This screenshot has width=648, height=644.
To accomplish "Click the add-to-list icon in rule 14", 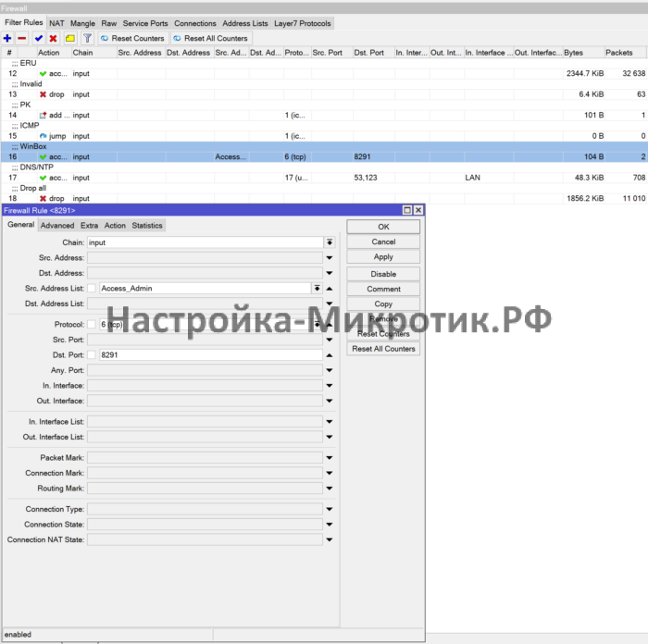I will [43, 116].
